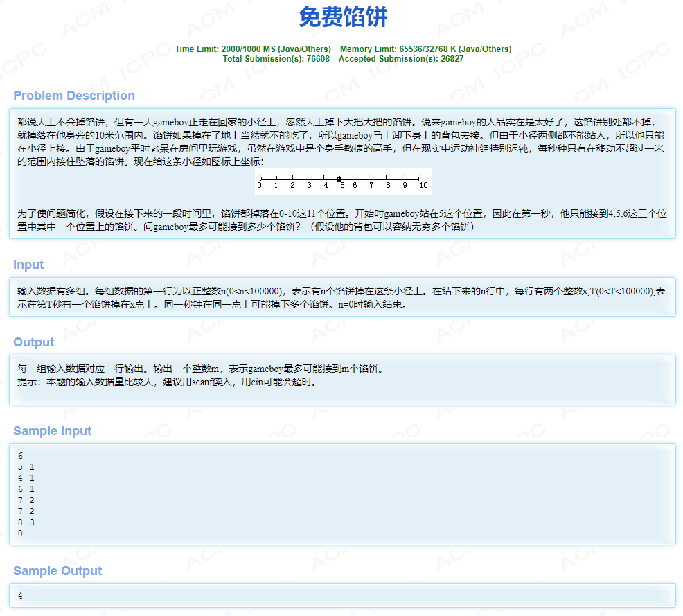Click the input description starting 输入数据有多组
Image resolution: width=683 pixels, height=616 pixels.
tap(341, 297)
